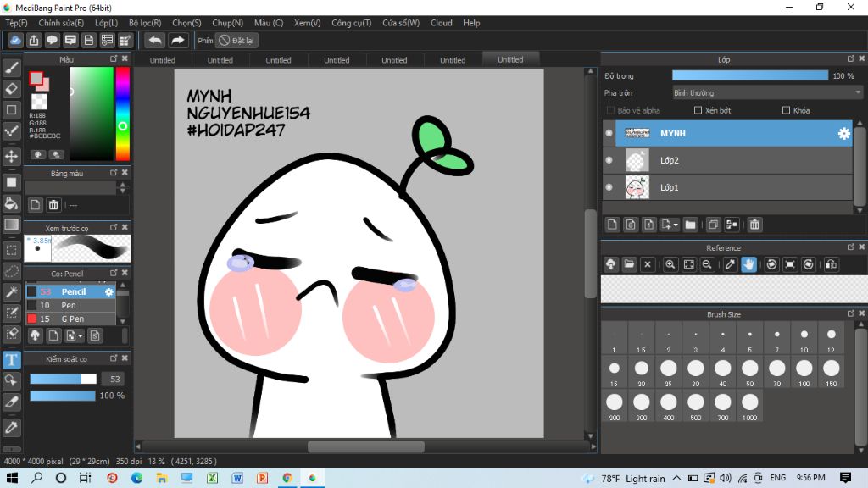Zoom in on the Reference image
868x488 pixels.
[670, 264]
